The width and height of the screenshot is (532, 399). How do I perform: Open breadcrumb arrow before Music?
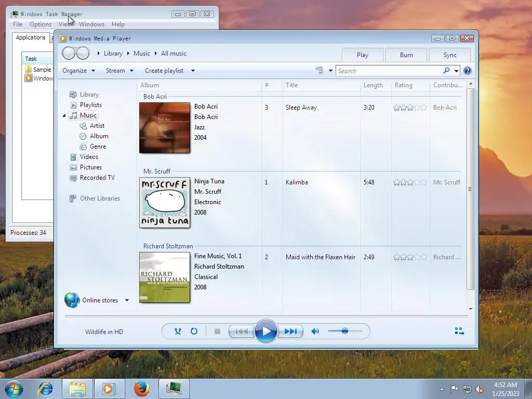[128, 54]
